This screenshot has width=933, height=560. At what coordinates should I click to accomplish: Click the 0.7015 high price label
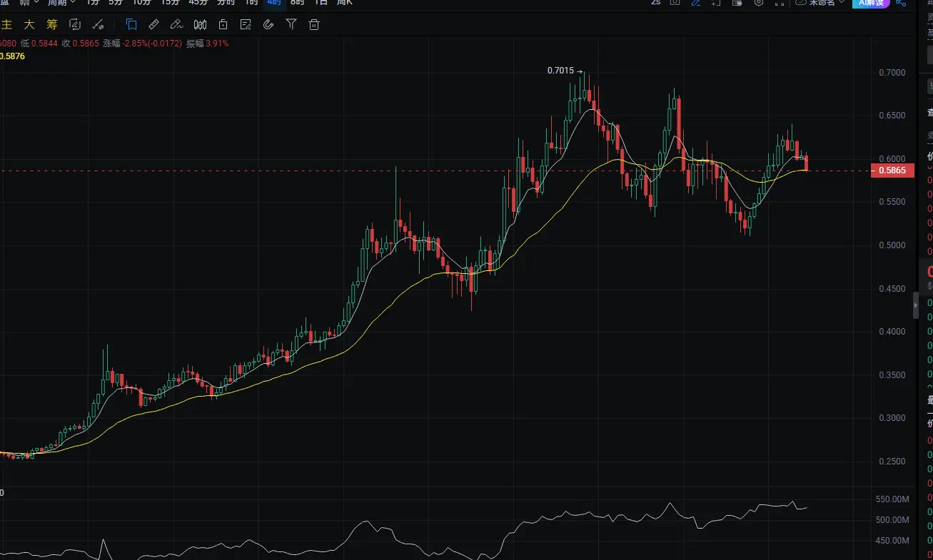tap(560, 71)
